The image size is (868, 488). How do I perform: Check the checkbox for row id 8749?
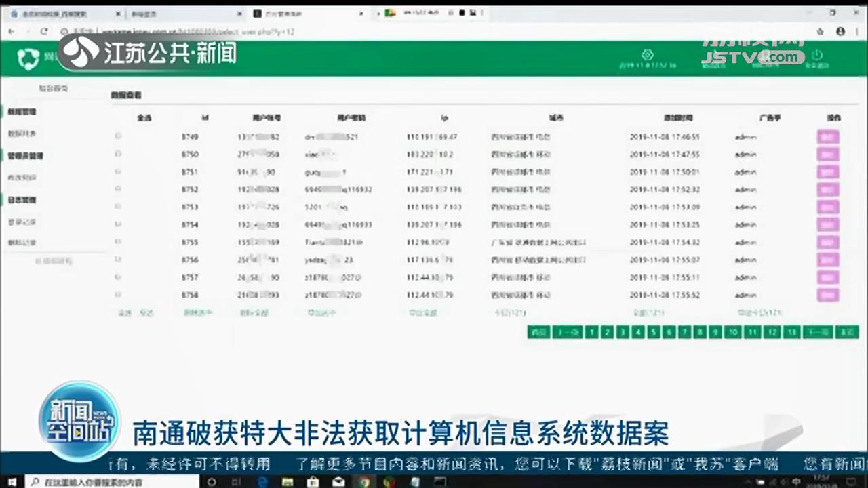[117, 136]
